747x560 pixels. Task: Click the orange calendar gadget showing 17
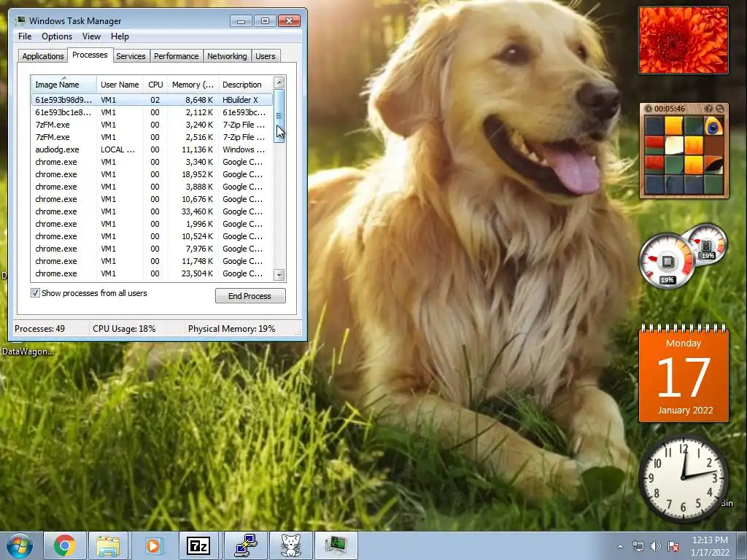coord(684,374)
